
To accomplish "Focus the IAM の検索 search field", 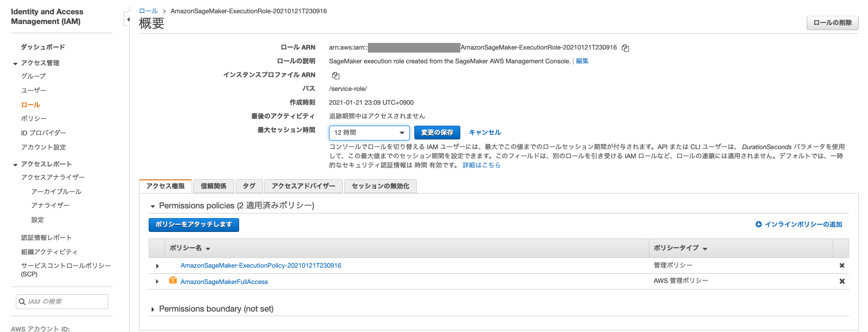I will coord(62,301).
